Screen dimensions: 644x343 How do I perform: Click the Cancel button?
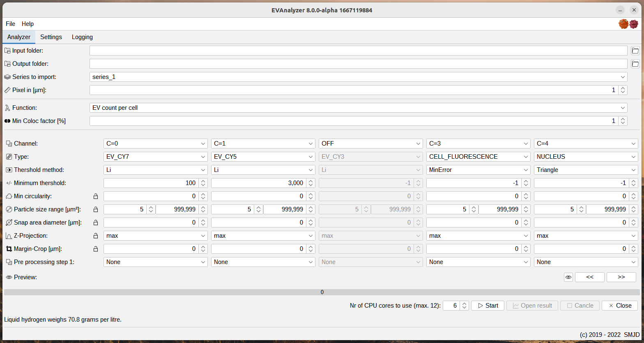point(580,306)
